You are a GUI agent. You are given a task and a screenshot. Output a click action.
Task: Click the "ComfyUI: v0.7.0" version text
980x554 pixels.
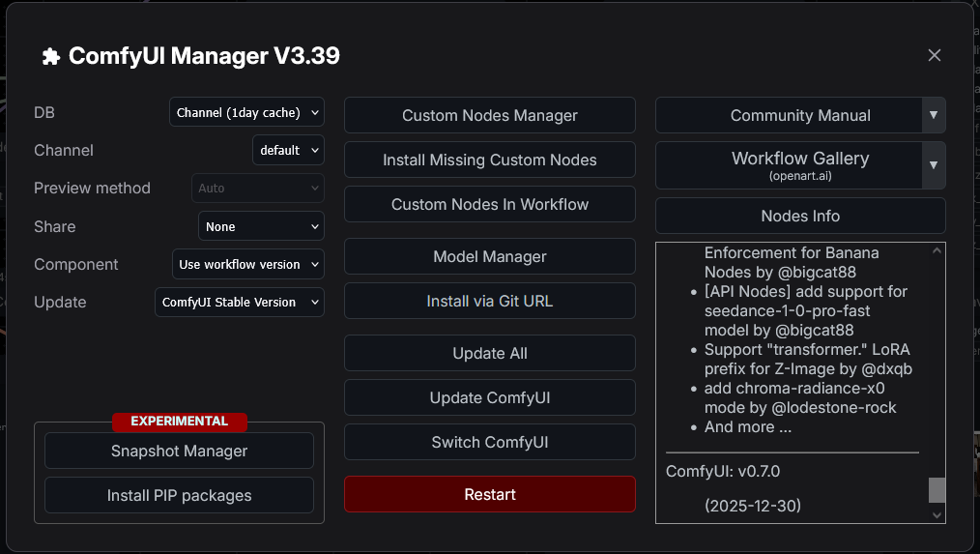click(723, 471)
